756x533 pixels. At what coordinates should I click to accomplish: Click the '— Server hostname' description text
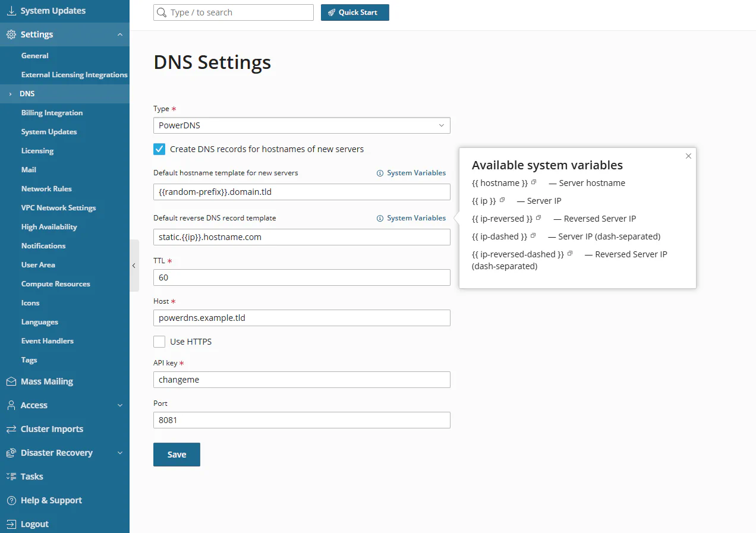587,183
